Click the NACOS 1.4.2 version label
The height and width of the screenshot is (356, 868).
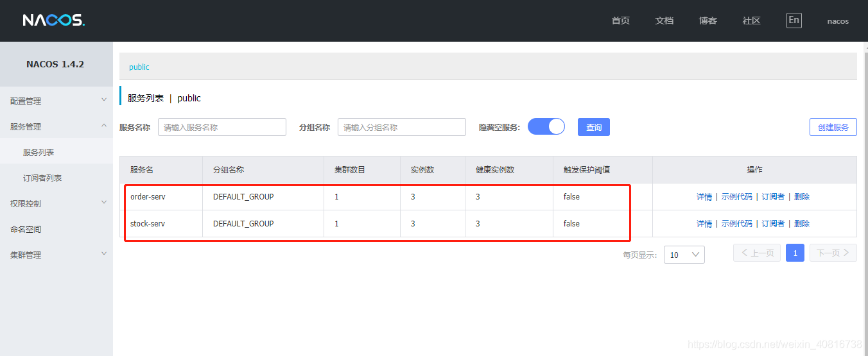[x=55, y=64]
